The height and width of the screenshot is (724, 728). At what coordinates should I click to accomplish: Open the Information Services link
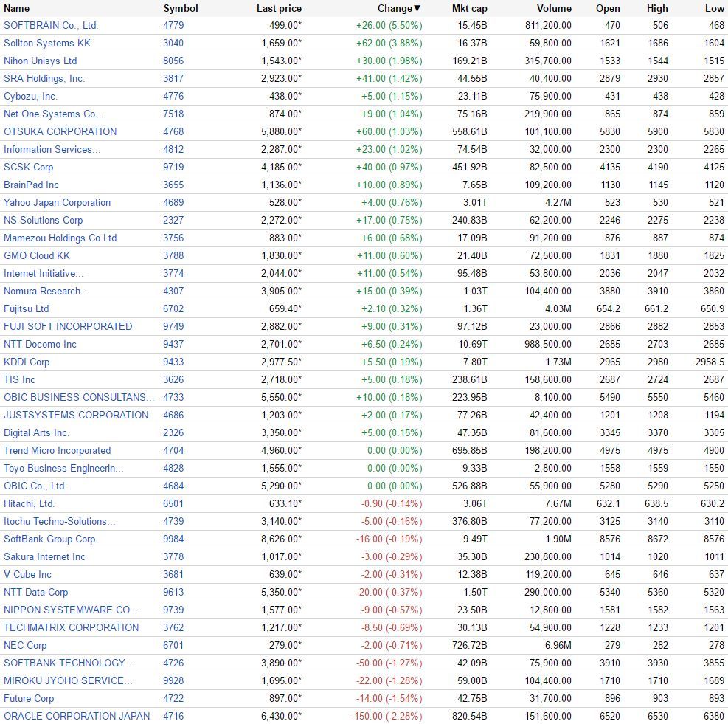click(52, 149)
